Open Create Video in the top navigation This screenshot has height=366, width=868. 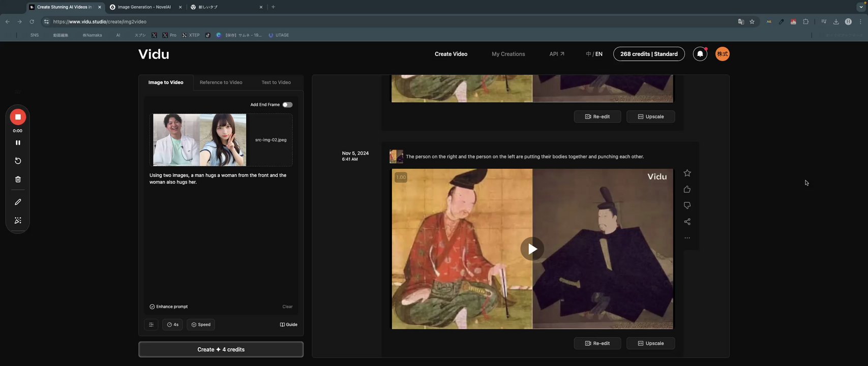[451, 54]
